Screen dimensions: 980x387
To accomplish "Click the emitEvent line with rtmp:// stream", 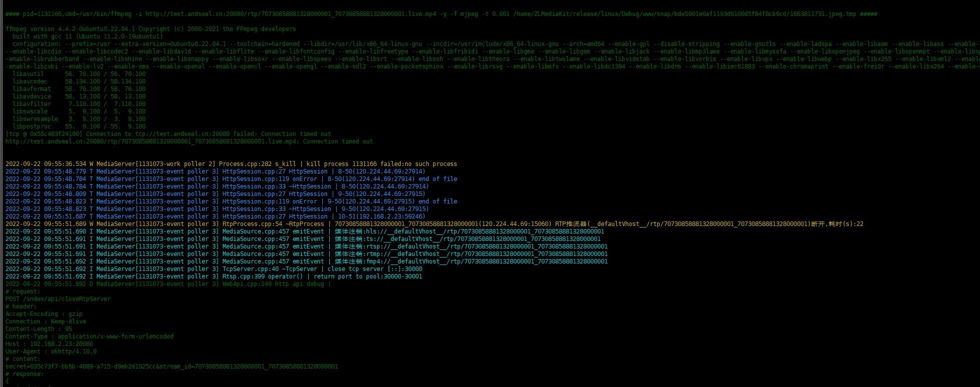I will click(307, 254).
